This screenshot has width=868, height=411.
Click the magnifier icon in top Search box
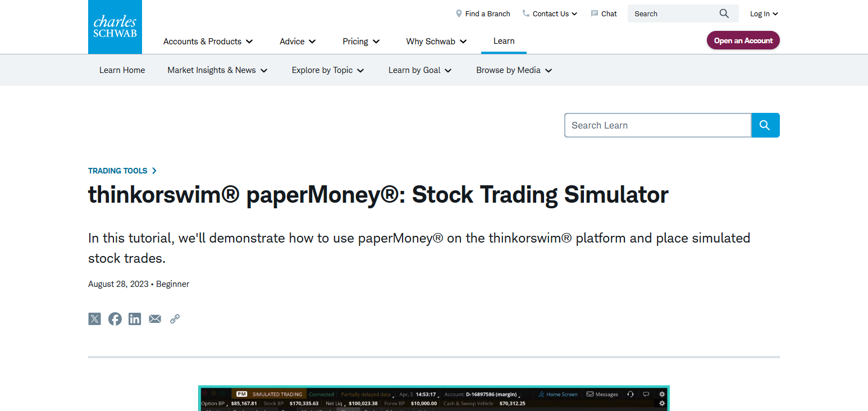click(x=724, y=13)
